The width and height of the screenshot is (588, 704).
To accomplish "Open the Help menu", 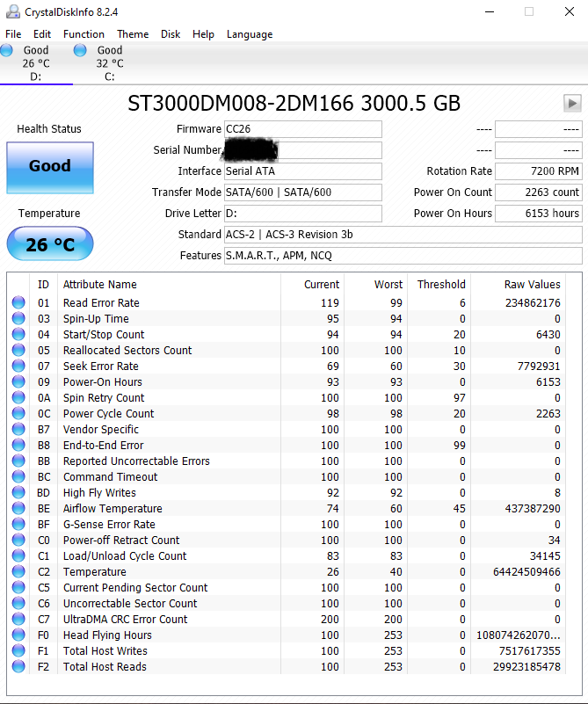I will point(203,34).
